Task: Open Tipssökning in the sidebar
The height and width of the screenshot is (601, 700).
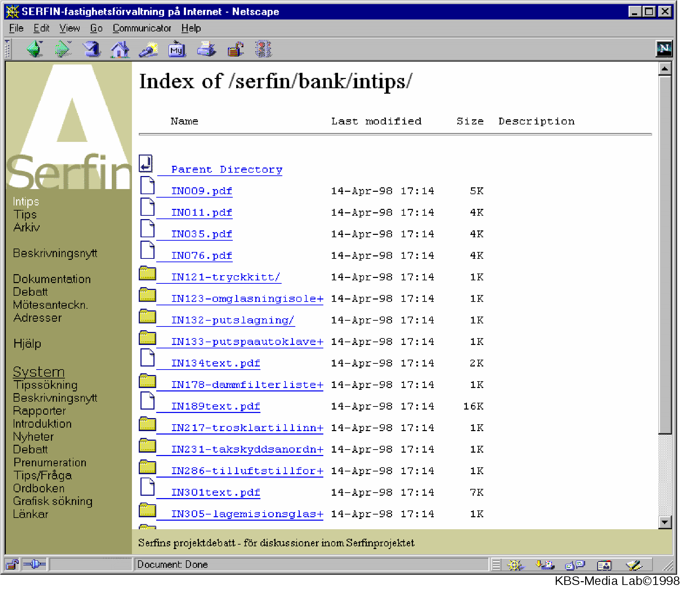Action: point(45,385)
